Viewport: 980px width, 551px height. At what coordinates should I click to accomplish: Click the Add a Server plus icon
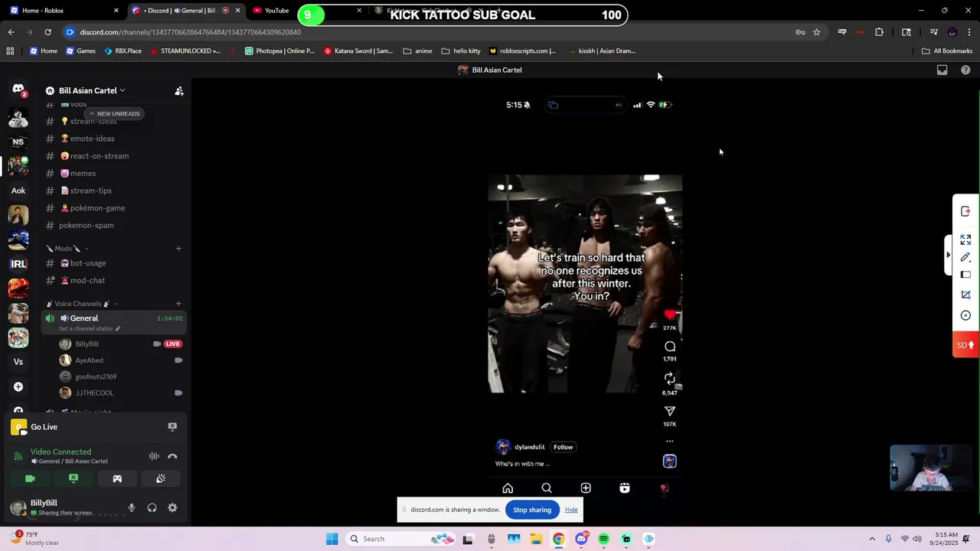[x=18, y=386]
